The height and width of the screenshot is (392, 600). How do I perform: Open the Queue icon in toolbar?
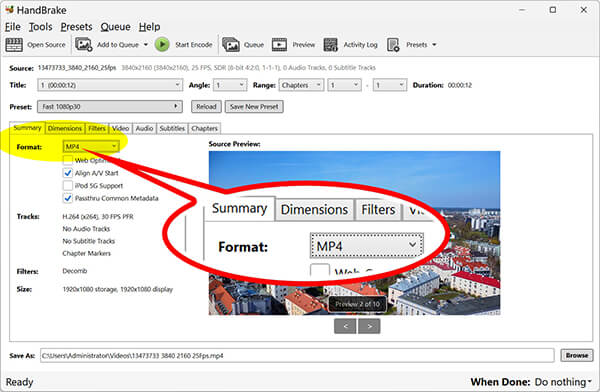coord(231,45)
